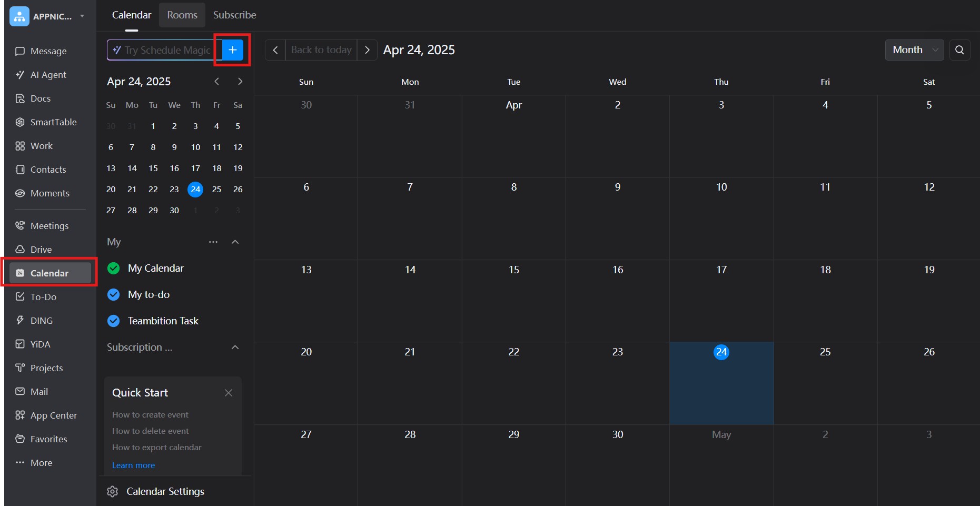Click the blue plus create event button
This screenshot has width=980, height=506.
click(233, 50)
